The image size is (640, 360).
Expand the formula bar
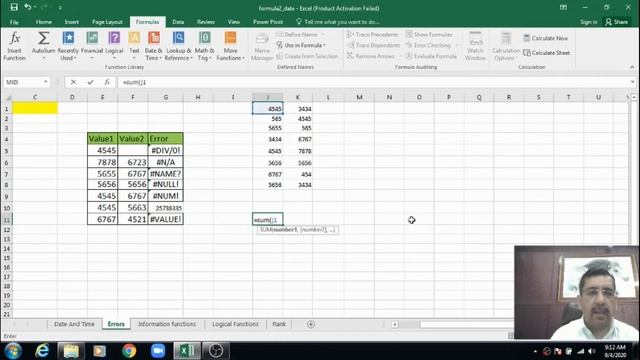(x=632, y=82)
